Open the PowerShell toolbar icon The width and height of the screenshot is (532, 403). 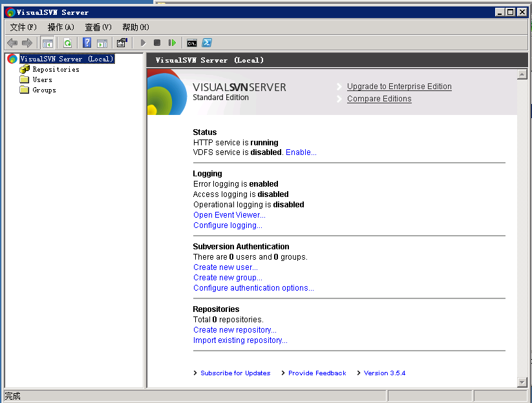point(207,43)
